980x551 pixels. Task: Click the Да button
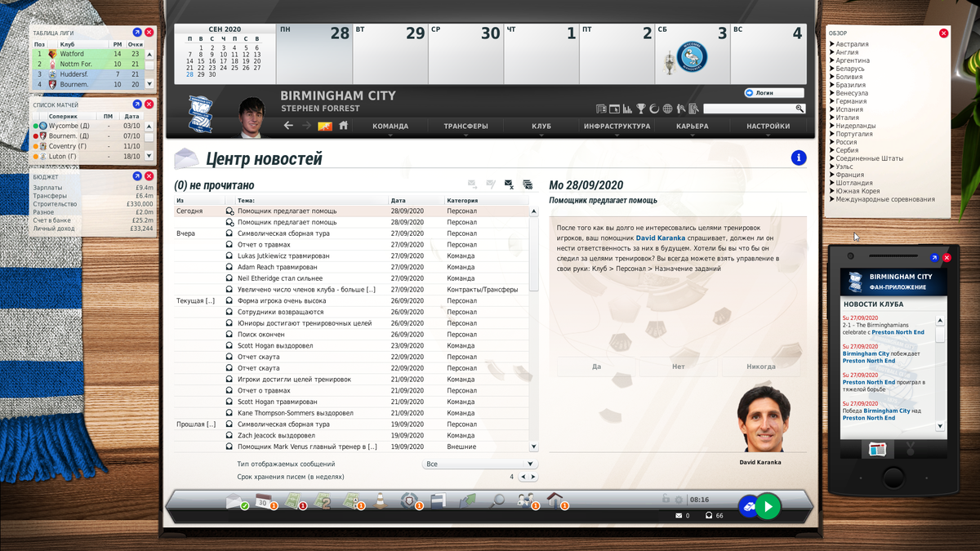(597, 367)
